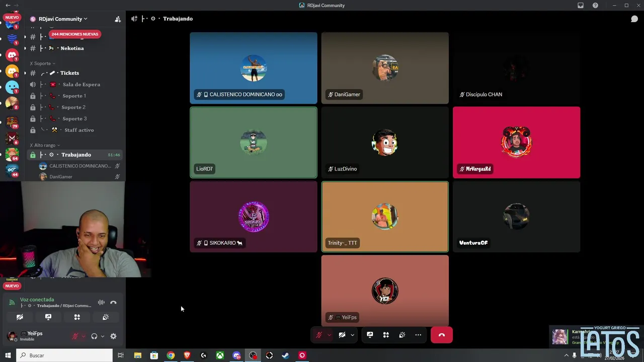Unmute microphone in user panel

tap(75, 336)
